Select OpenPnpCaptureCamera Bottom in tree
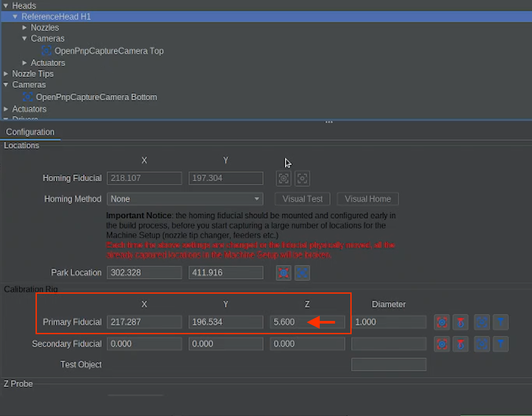 coord(96,97)
